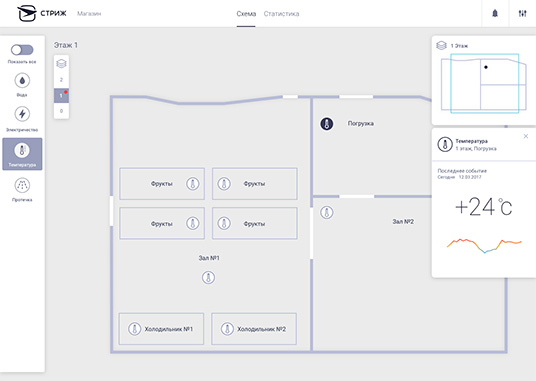Click the Погрузка temperature sensor
This screenshot has width=536, height=381.
coord(326,124)
